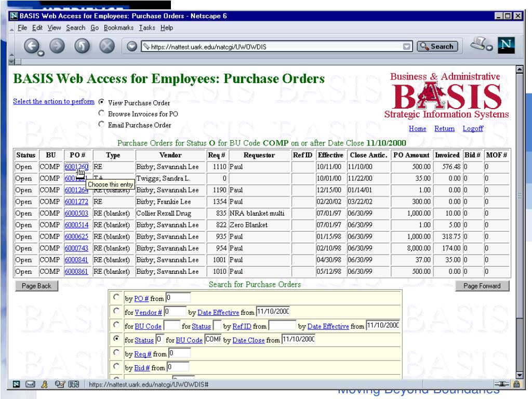Open purchase order 6000625

[x=76, y=236]
